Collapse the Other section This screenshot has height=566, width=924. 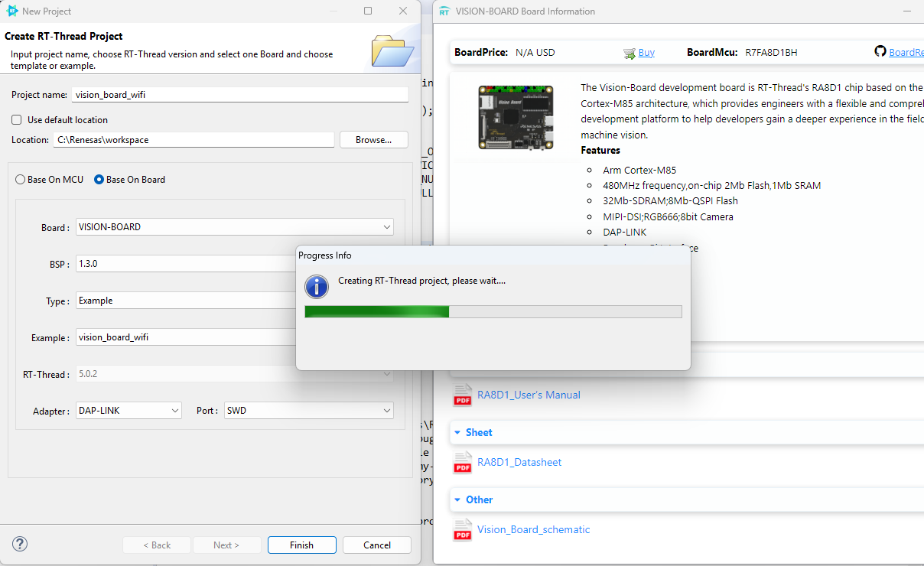(457, 500)
